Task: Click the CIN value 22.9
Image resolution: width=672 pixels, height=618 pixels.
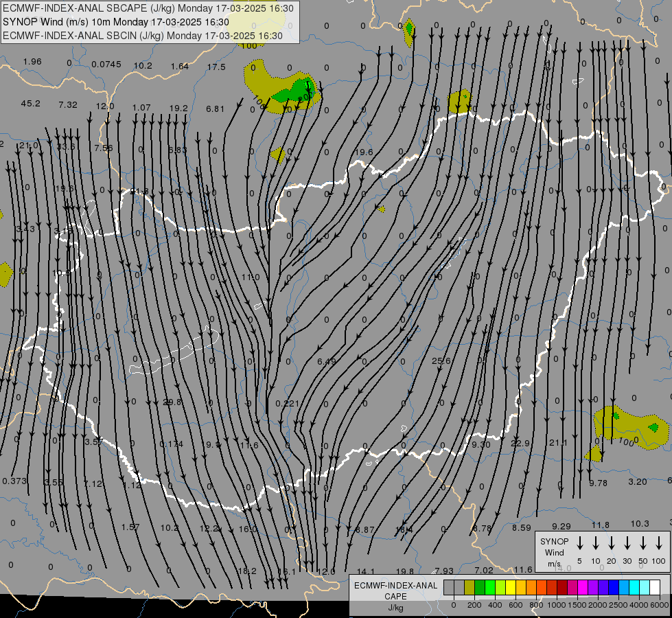Action: pyautogui.click(x=520, y=443)
